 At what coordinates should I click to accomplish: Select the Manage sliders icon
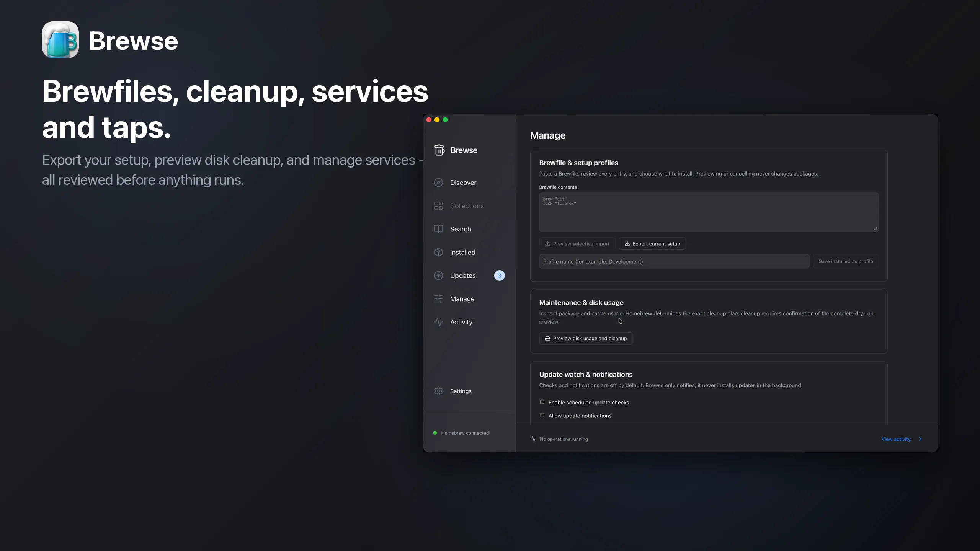pyautogui.click(x=439, y=299)
